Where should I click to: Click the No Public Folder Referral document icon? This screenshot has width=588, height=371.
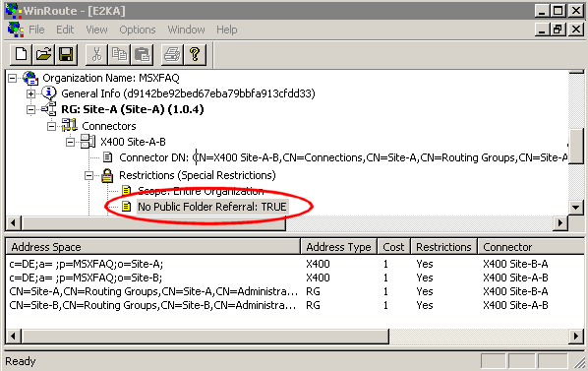pyautogui.click(x=127, y=207)
